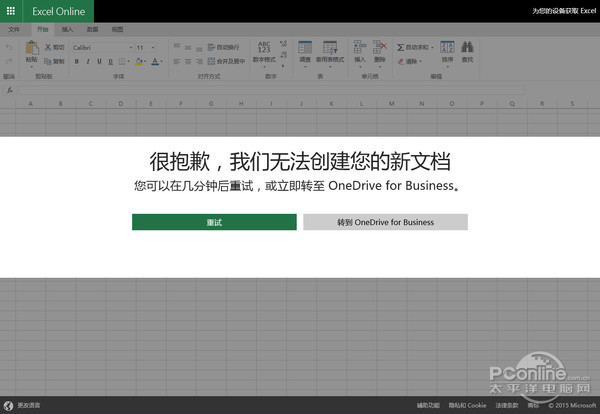Toggle wrap text (自动换行)

coord(223,47)
